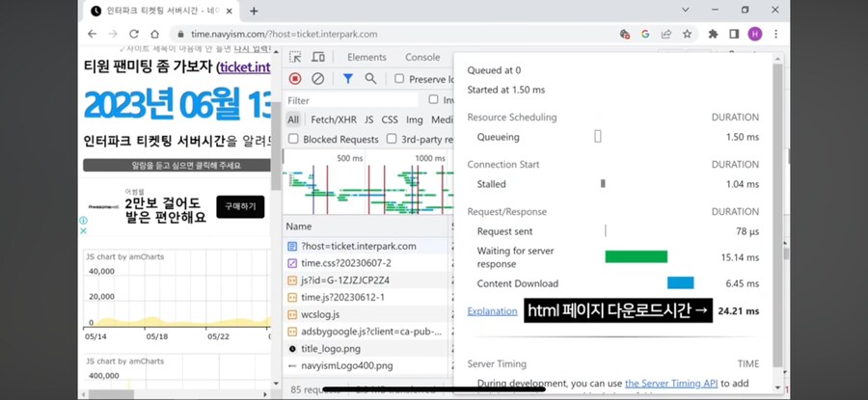
Task: Check the 3rd-party requests checkbox
Action: pyautogui.click(x=392, y=139)
